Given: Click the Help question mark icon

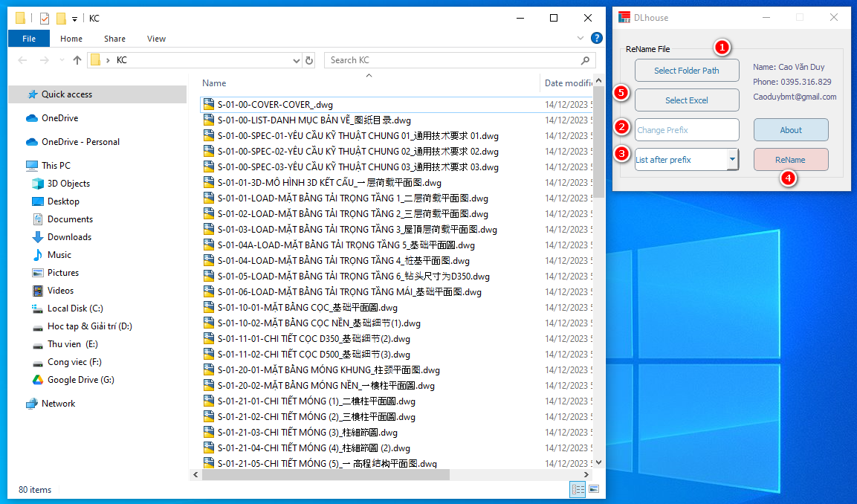Looking at the screenshot, I should point(596,39).
